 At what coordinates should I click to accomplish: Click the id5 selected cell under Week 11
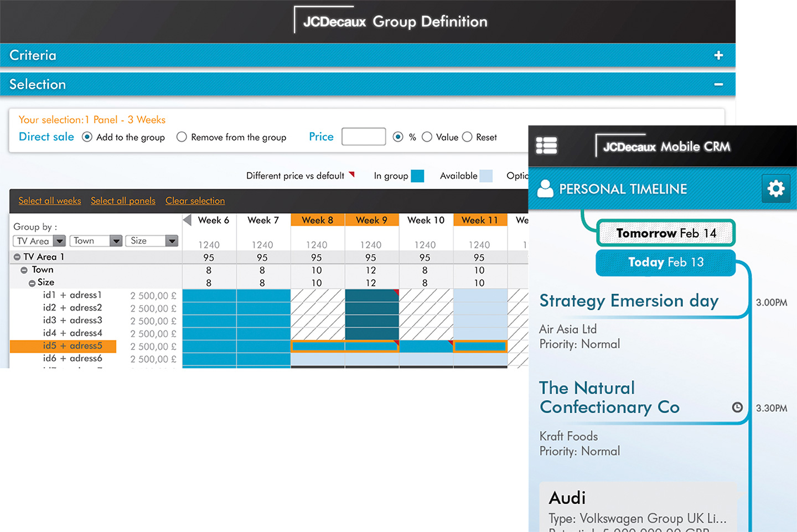click(480, 347)
